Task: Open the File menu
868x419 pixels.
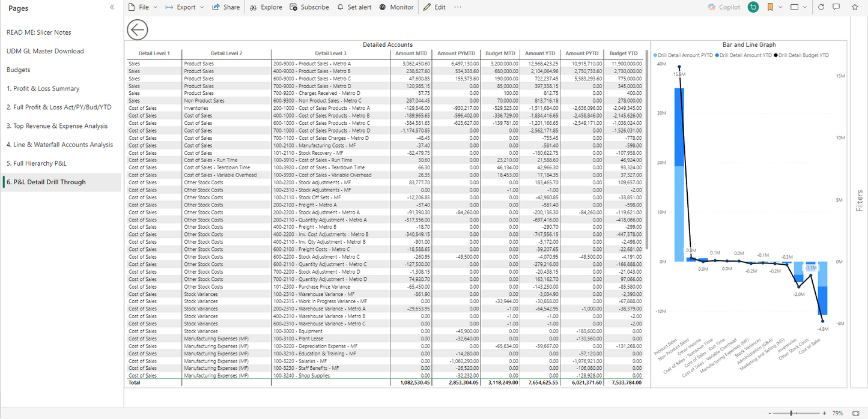Action: click(x=143, y=7)
